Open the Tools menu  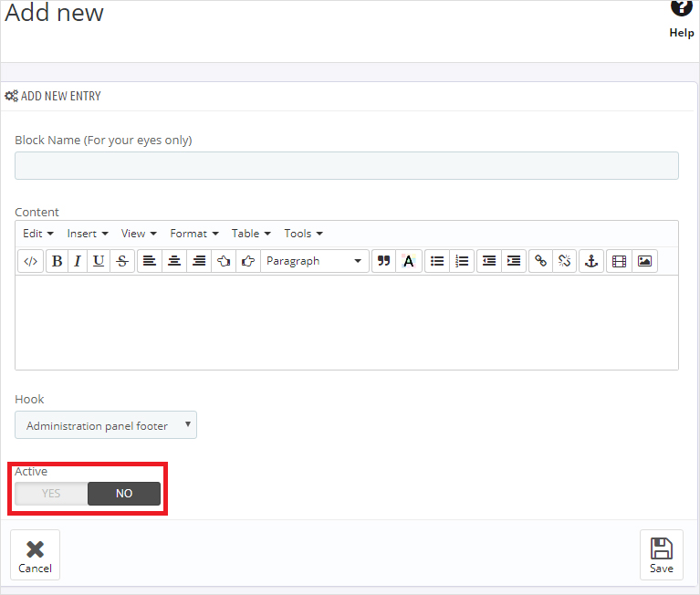pos(303,234)
